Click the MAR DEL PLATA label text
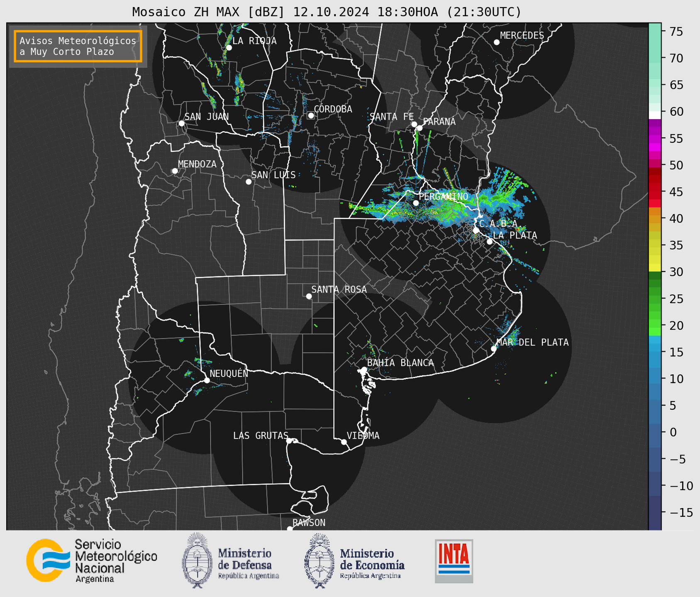Viewport: 700px width, 597px height. 532,343
